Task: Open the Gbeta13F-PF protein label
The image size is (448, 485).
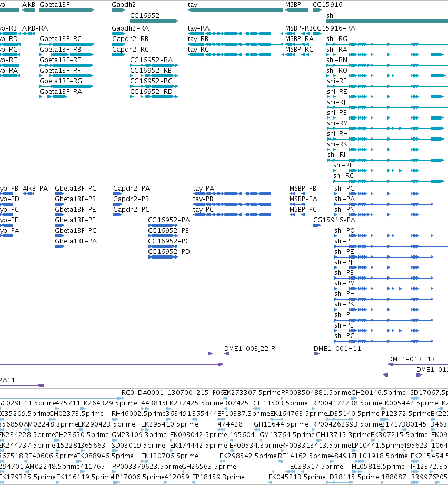Action: [75, 220]
